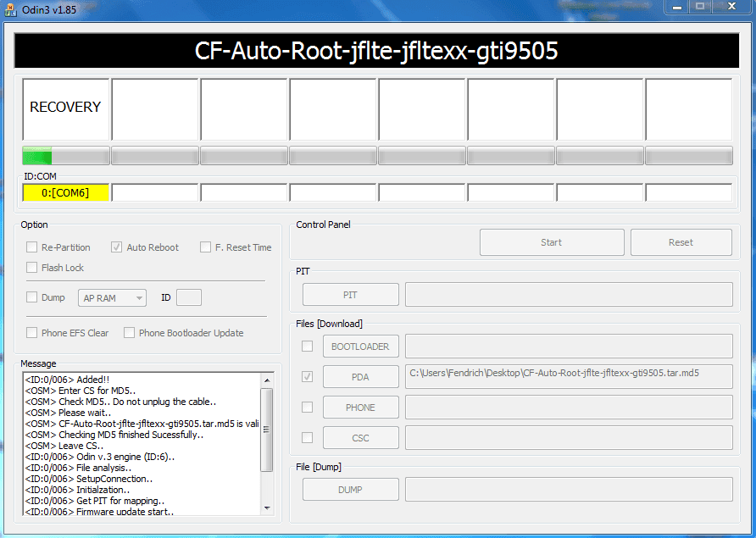
Task: Click the ID input field beside Dump
Action: pos(189,297)
